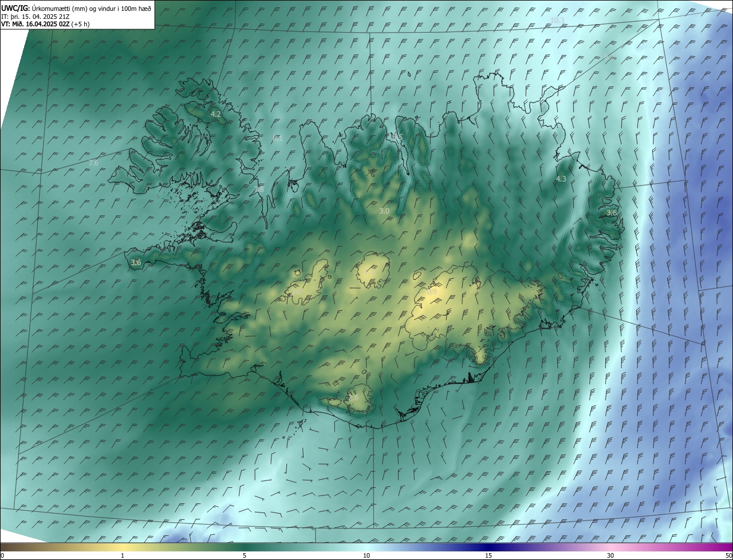This screenshot has width=733, height=560.
Task: Click the 10 tick on the color scale
Action: 366,555
